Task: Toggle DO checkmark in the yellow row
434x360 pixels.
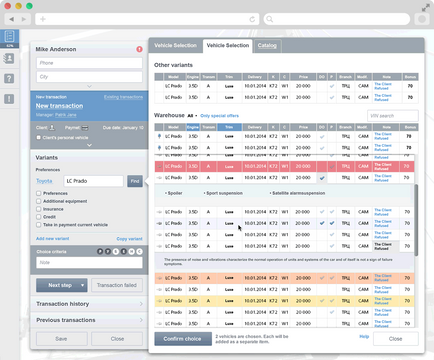Action: pos(322,301)
